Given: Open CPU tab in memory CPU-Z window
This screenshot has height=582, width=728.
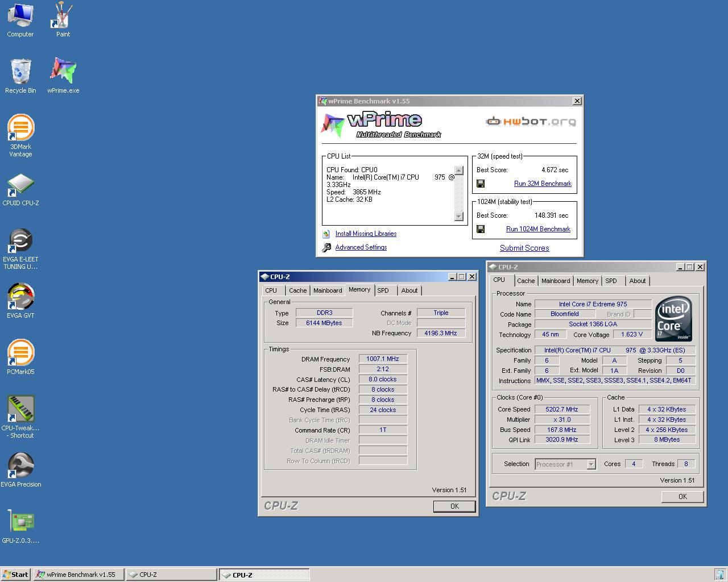Looking at the screenshot, I should click(272, 290).
